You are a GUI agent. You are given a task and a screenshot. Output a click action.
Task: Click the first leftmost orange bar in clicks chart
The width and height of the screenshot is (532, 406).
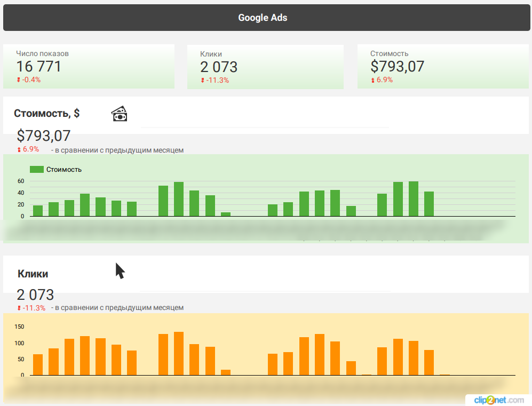click(x=38, y=364)
